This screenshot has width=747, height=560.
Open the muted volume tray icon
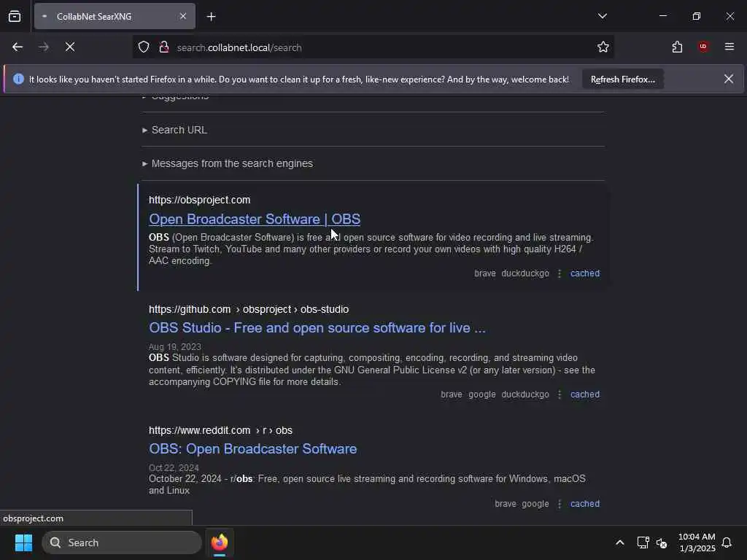tap(661, 542)
